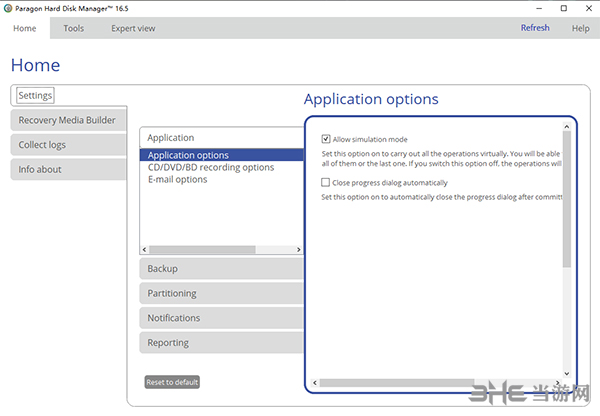Expand the Notifications settings group
This screenshot has height=416, width=600.
click(x=222, y=318)
